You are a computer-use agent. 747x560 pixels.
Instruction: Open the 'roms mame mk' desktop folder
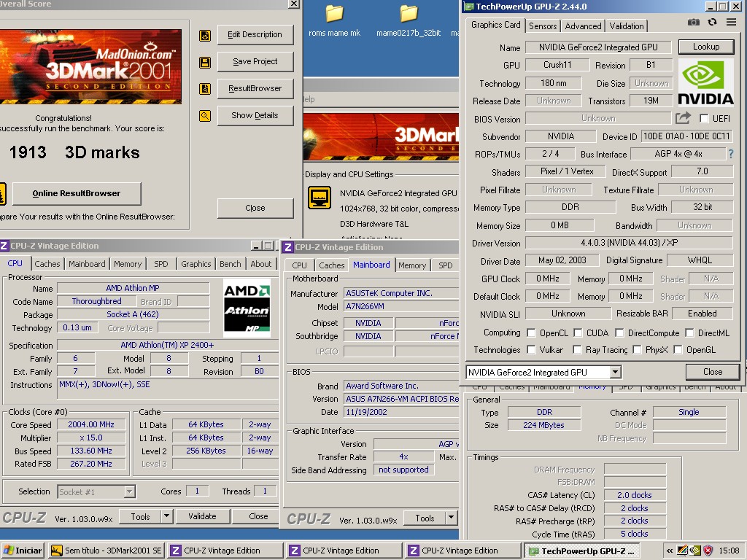pos(334,20)
